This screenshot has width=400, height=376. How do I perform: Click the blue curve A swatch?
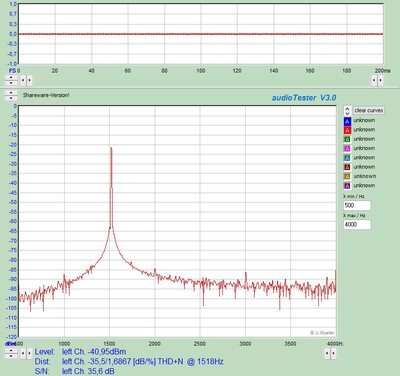click(347, 121)
